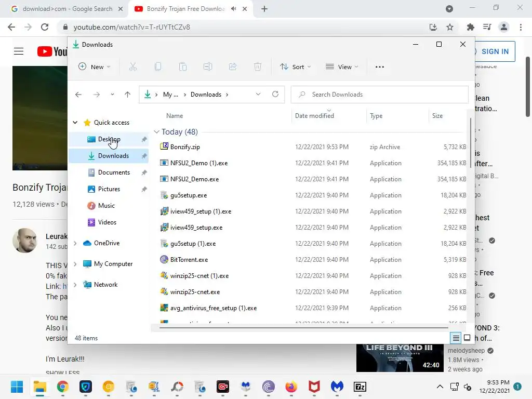Image resolution: width=532 pixels, height=399 pixels.
Task: Select Pictures in the navigation pane
Action: pyautogui.click(x=109, y=189)
